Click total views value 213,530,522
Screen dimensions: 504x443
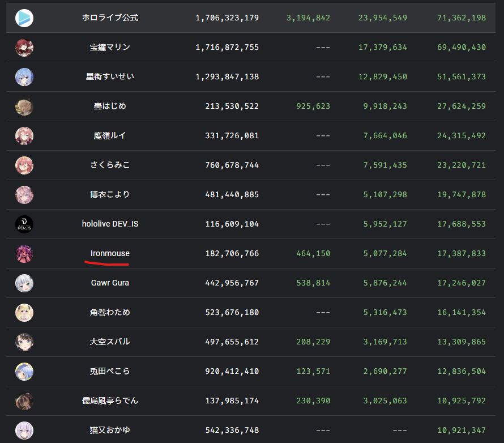pos(232,107)
